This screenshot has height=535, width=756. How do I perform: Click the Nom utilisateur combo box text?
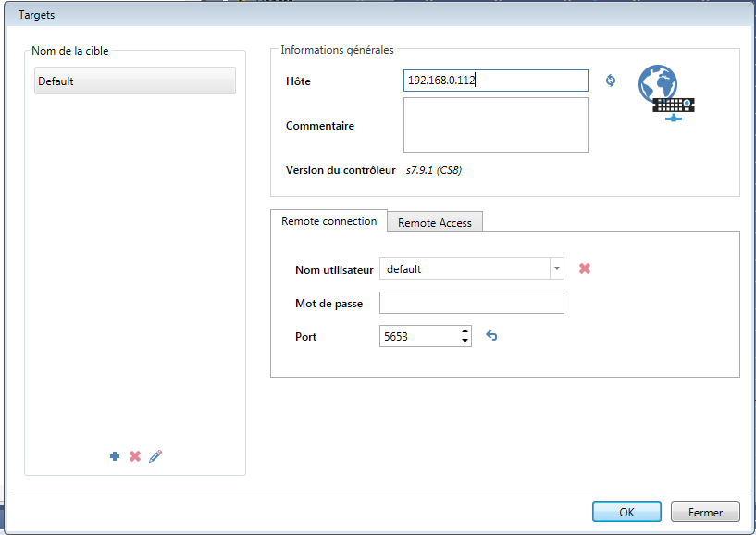pos(464,269)
